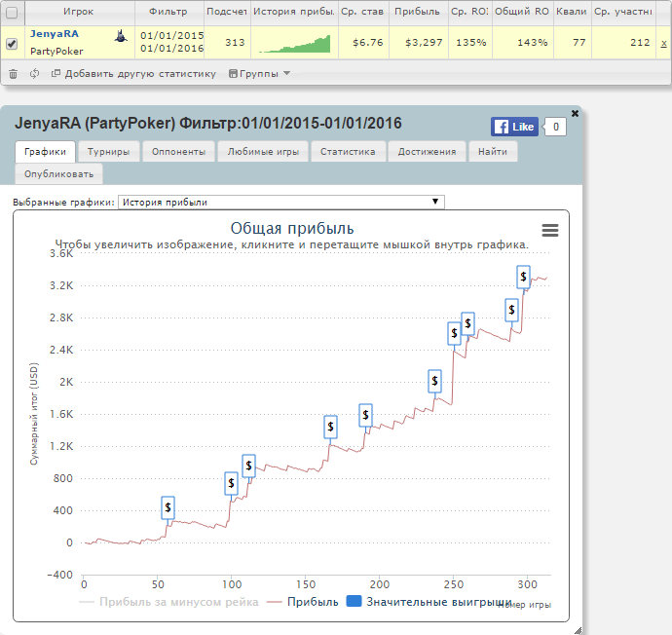Click the refresh icon next to trash
The image size is (672, 635).
[35, 74]
